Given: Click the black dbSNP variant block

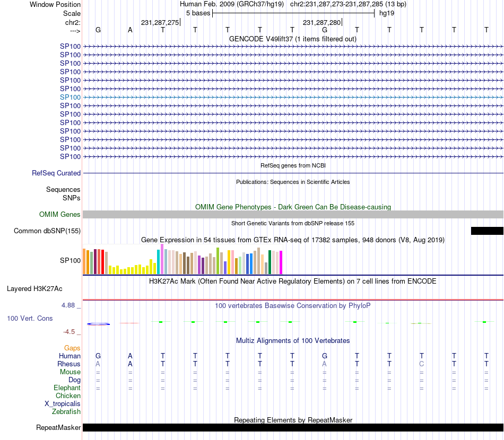Looking at the screenshot, I should [487, 231].
